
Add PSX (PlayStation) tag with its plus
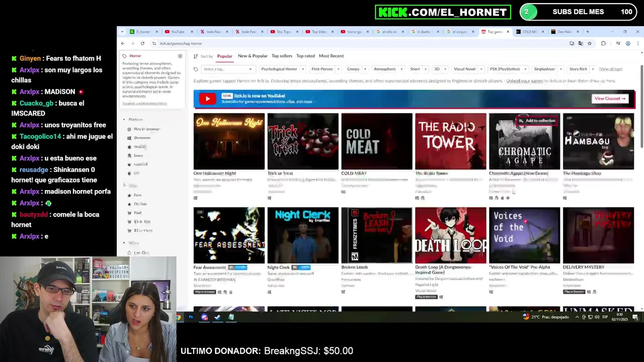[525, 69]
